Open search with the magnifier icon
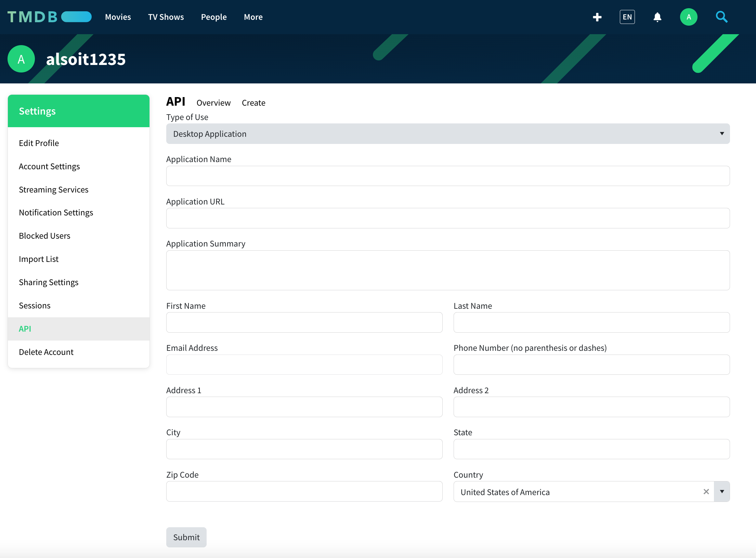This screenshot has height=558, width=756. point(721,17)
